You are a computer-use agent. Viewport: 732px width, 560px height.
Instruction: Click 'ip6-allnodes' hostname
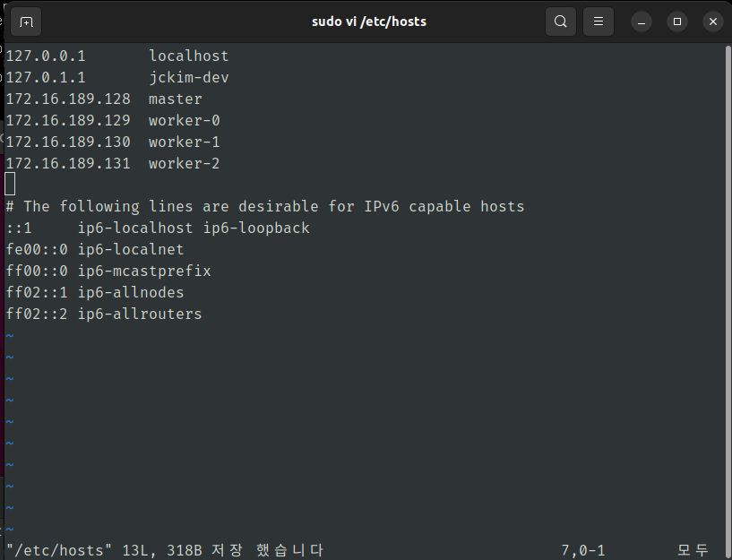[131, 292]
